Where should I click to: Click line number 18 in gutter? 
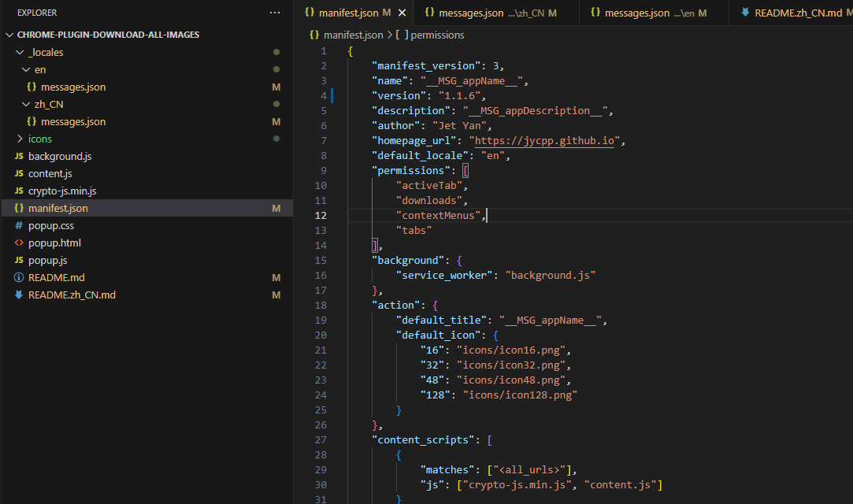(x=321, y=306)
